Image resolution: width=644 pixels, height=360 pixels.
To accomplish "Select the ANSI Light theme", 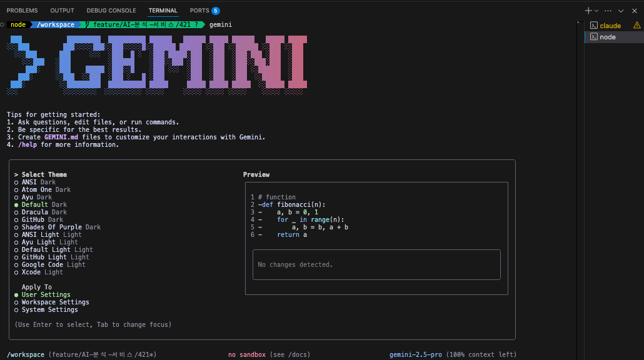I will pyautogui.click(x=48, y=234).
